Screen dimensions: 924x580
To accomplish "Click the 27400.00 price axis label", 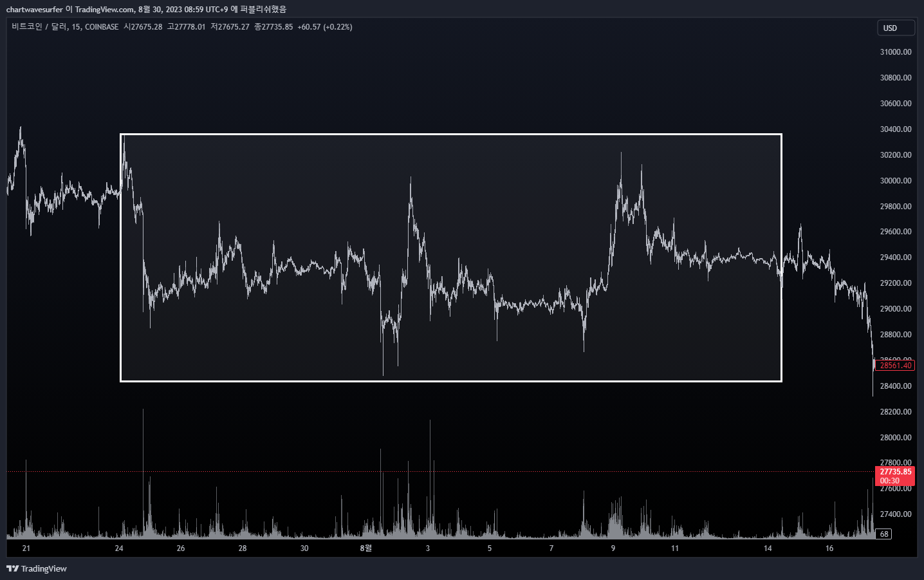I will click(896, 514).
